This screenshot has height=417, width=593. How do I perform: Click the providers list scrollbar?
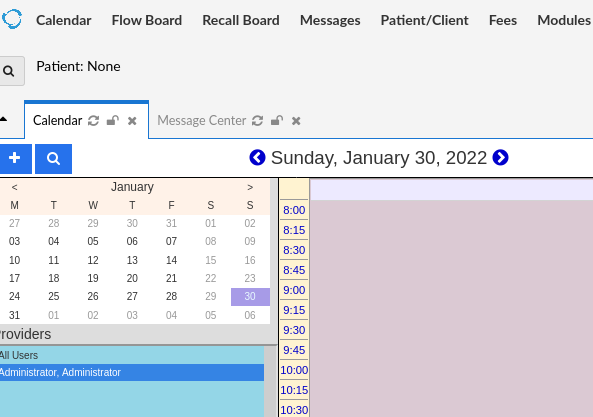click(270, 381)
